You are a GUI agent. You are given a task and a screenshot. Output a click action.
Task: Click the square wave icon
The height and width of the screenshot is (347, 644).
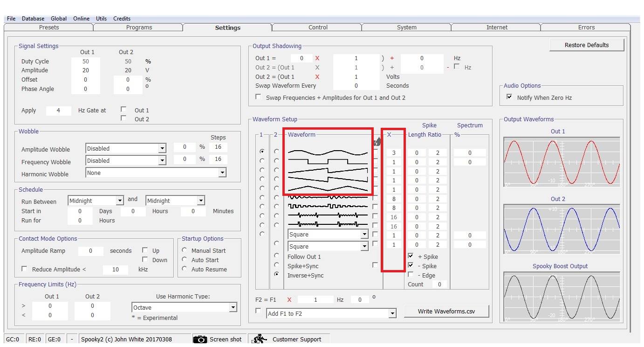point(328,161)
